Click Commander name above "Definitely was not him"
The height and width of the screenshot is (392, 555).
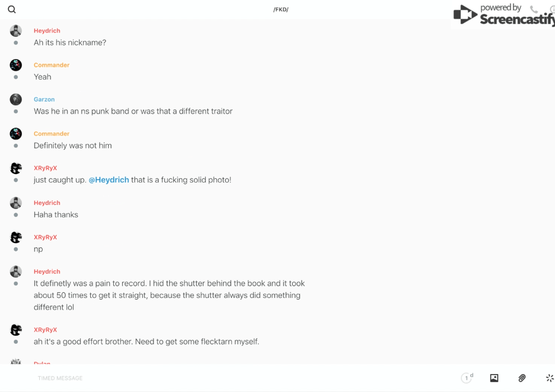(52, 134)
